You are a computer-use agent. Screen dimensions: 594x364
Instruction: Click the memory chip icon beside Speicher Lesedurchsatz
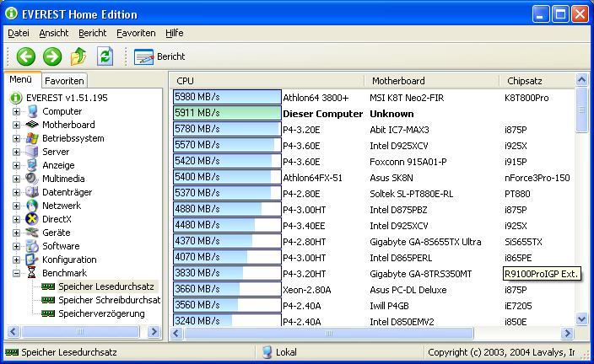point(48,286)
